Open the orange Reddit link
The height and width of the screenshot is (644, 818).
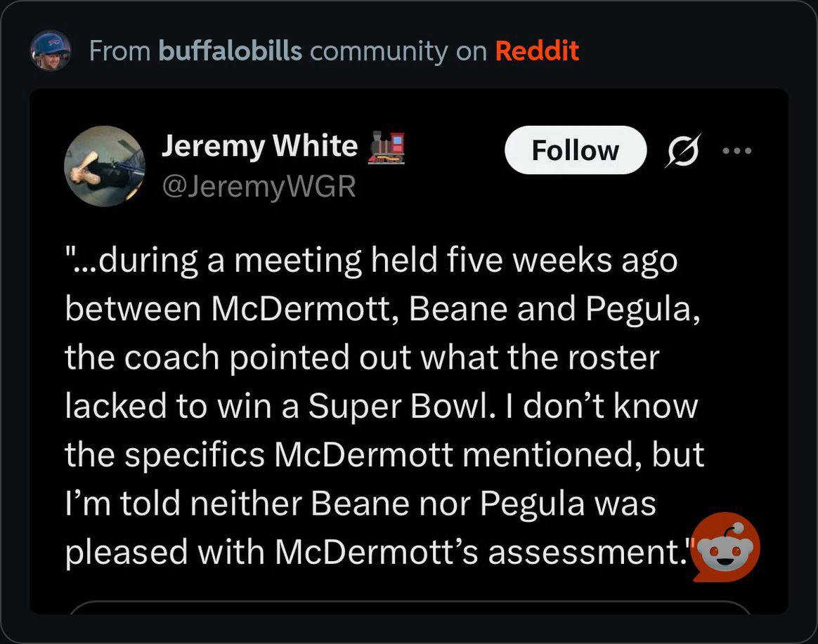pos(537,51)
